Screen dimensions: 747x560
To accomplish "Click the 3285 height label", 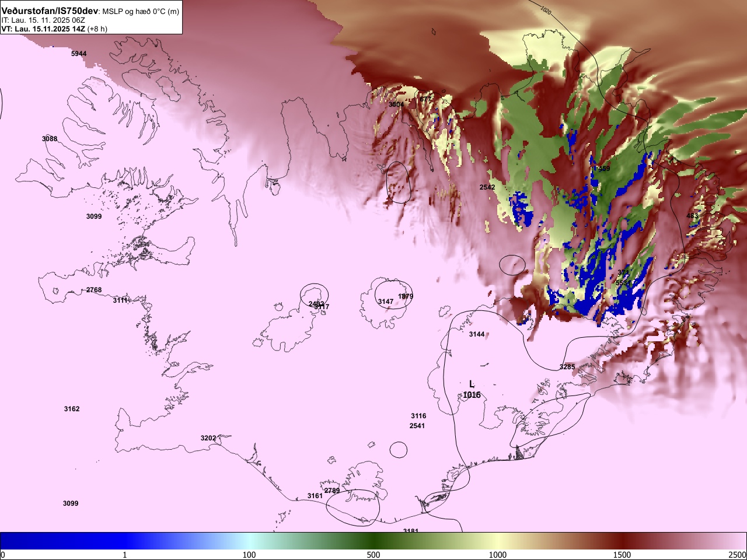I will tap(567, 367).
